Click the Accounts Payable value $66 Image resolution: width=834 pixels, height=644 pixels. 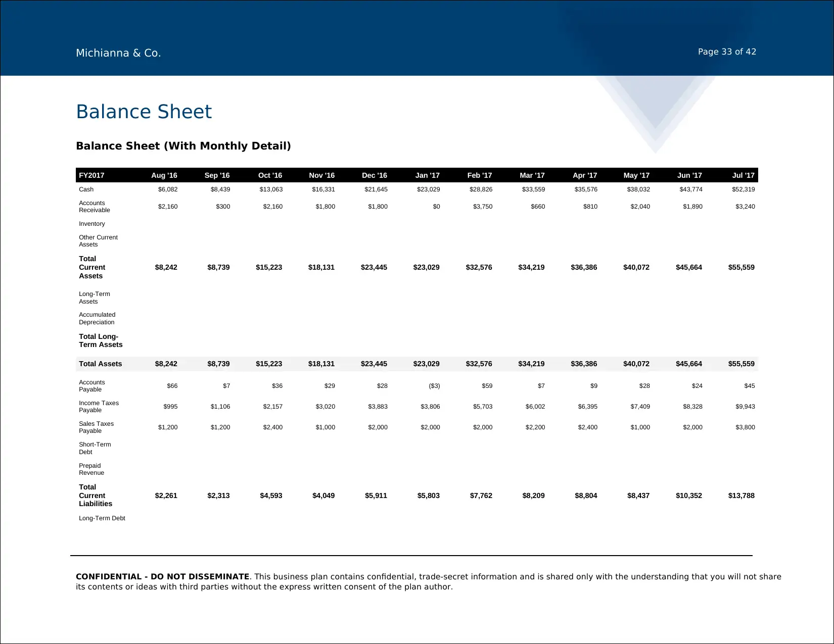pos(172,386)
